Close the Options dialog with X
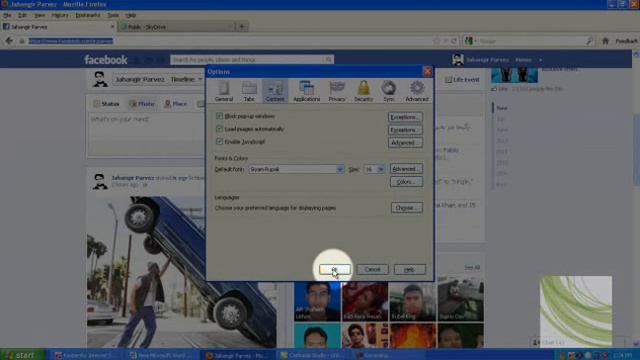640x360 pixels. pos(427,71)
